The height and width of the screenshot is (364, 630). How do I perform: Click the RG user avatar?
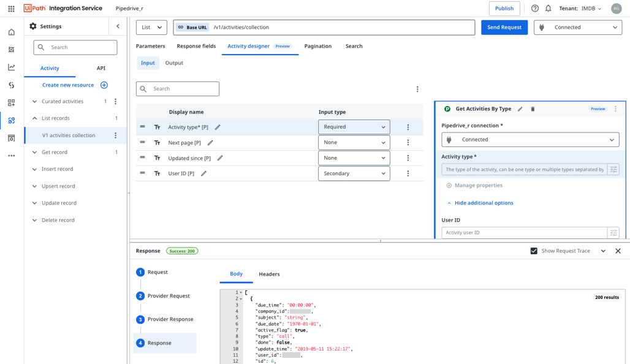tap(616, 9)
